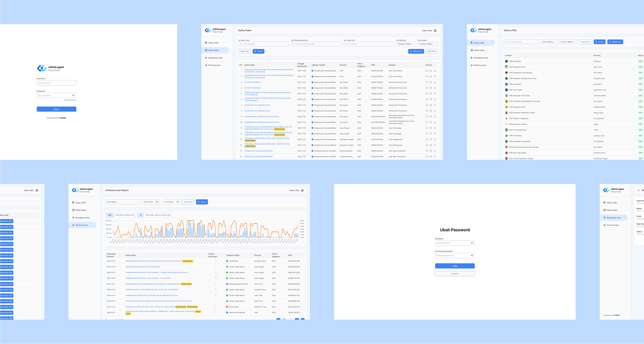This screenshot has height=344, width=644.
Task: Expand the User: Semua dropdown
Action: tap(123, 202)
